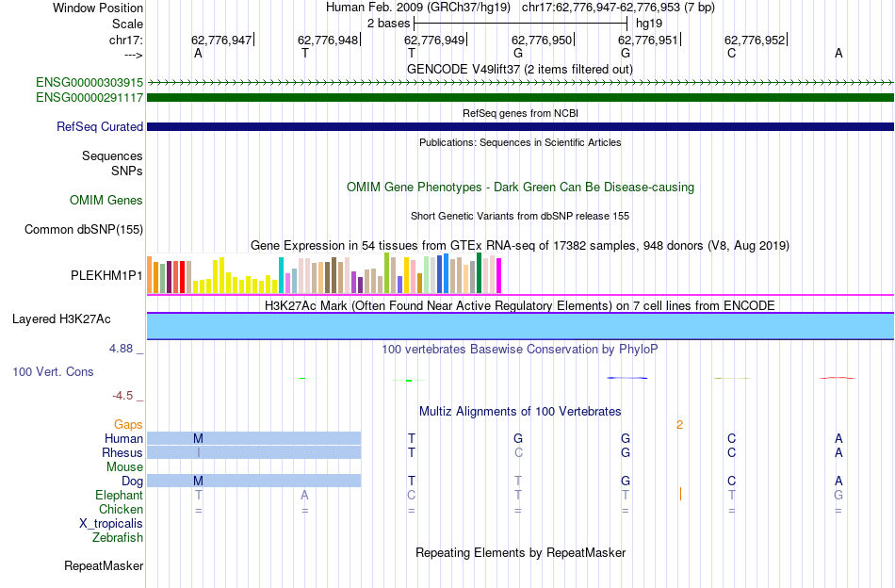
Task: Click the Chicken species label
Action: pyautogui.click(x=121, y=509)
